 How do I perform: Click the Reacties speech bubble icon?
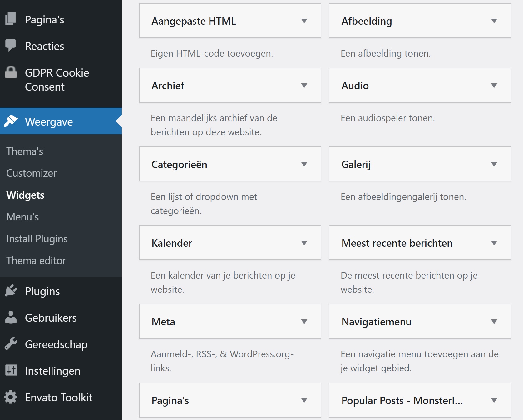point(11,46)
